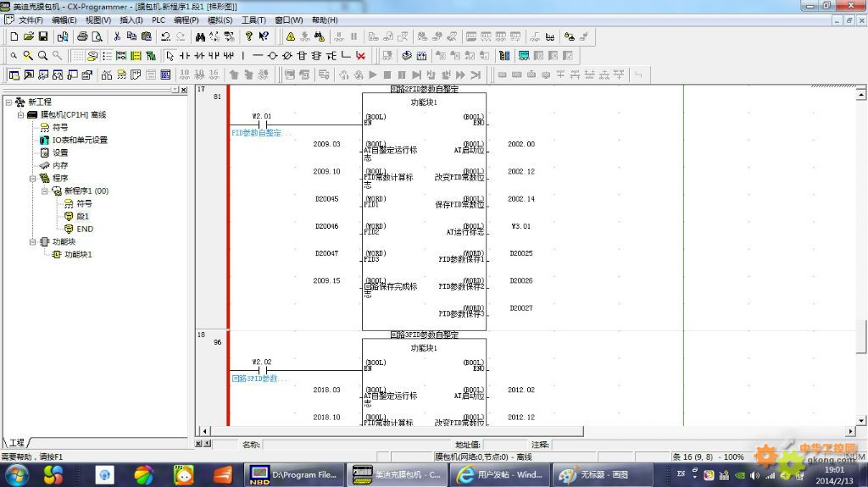
Task: Open print preview
Action: (97, 36)
